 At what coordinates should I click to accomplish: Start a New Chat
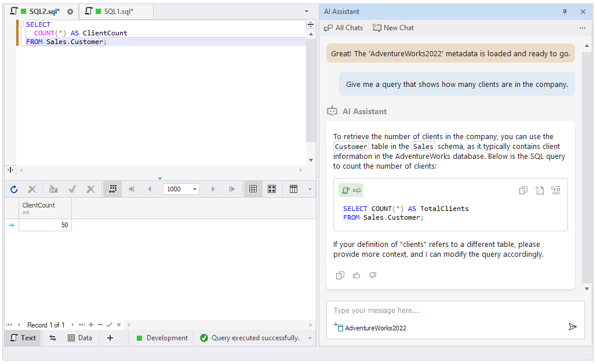(x=393, y=28)
